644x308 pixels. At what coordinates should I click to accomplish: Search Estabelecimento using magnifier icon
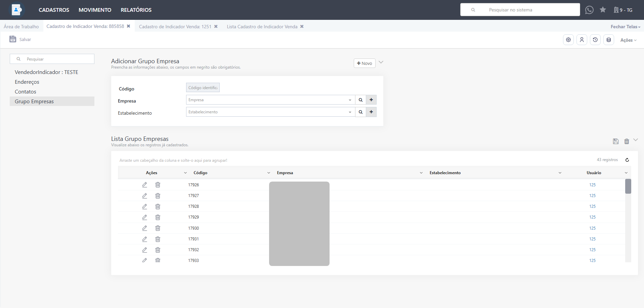pyautogui.click(x=360, y=112)
